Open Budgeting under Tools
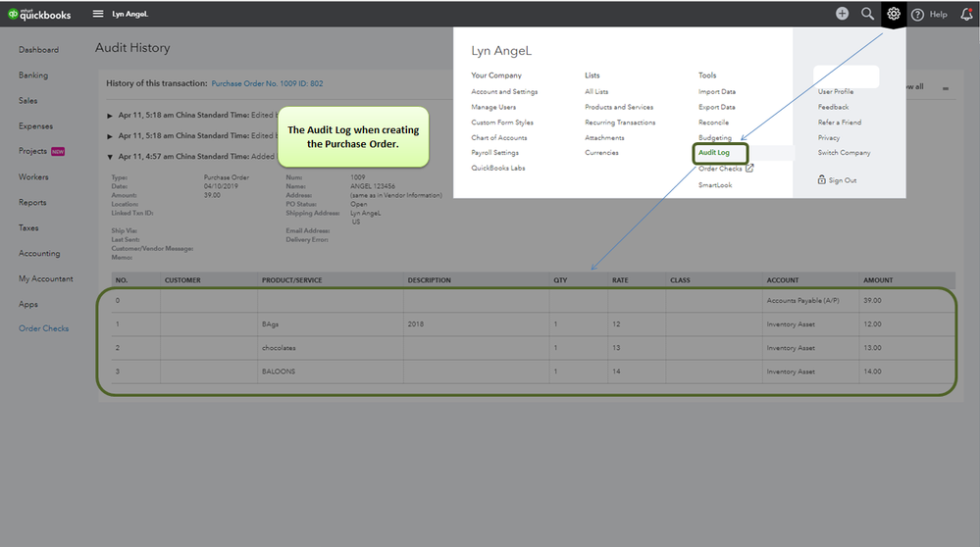The image size is (980, 547). pyautogui.click(x=715, y=138)
